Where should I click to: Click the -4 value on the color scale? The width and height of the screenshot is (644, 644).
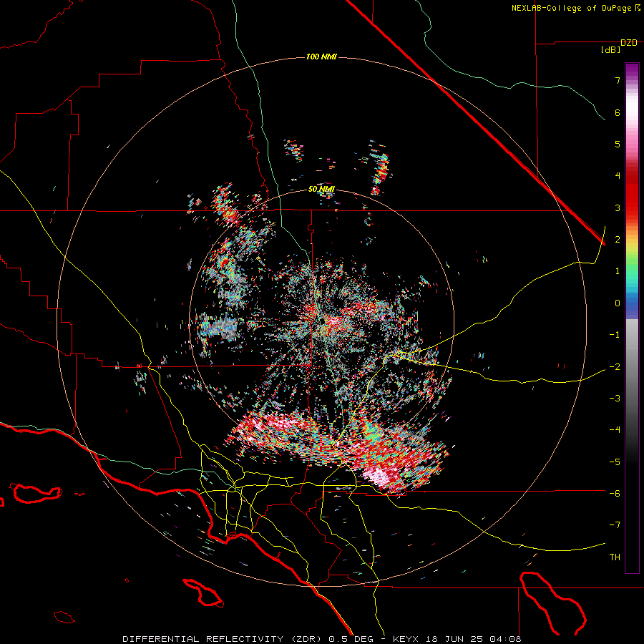coord(615,430)
